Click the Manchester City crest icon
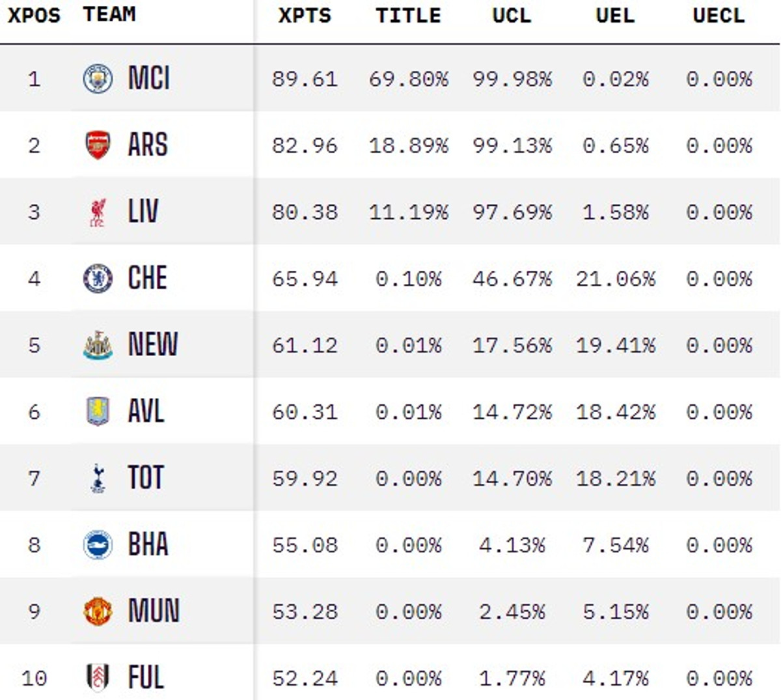This screenshot has width=781, height=700. point(98,79)
